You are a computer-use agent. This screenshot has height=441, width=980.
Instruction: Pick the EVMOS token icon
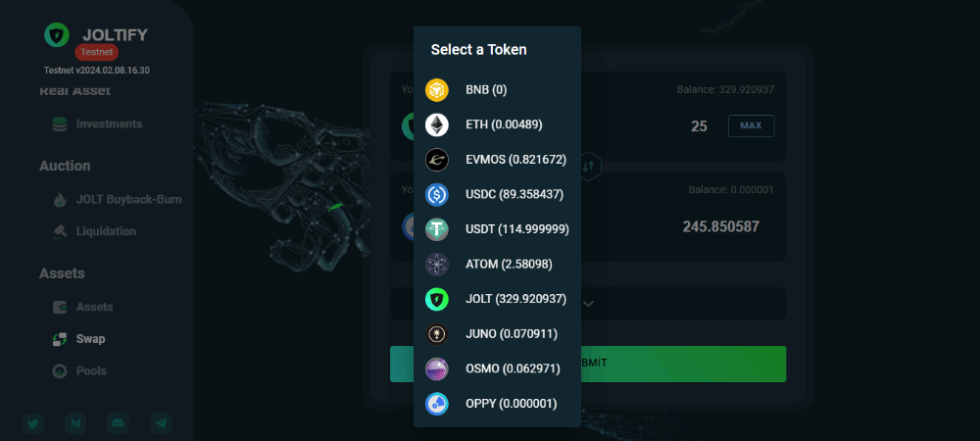point(437,160)
